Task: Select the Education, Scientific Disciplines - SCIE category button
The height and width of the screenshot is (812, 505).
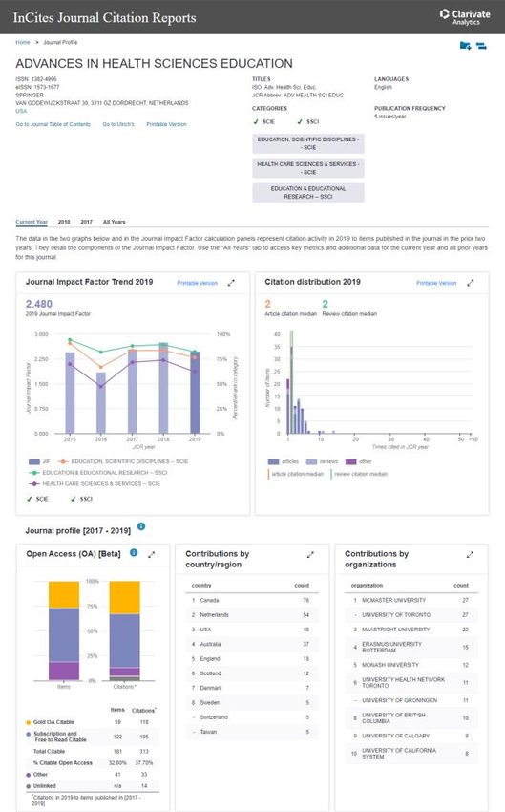Action: point(308,143)
